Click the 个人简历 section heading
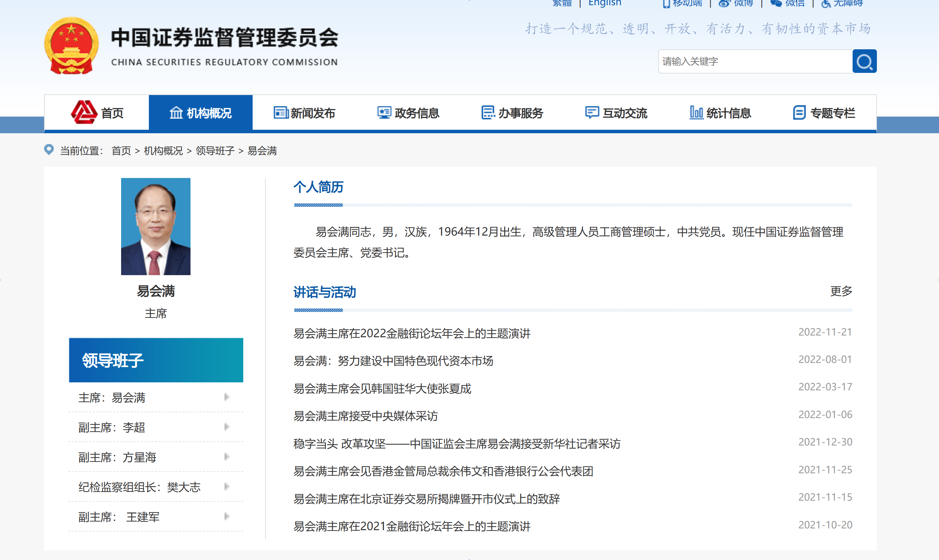The image size is (939, 560). pos(319,187)
